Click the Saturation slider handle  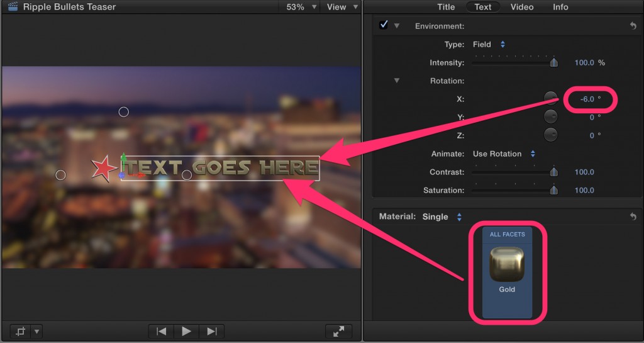(x=553, y=190)
